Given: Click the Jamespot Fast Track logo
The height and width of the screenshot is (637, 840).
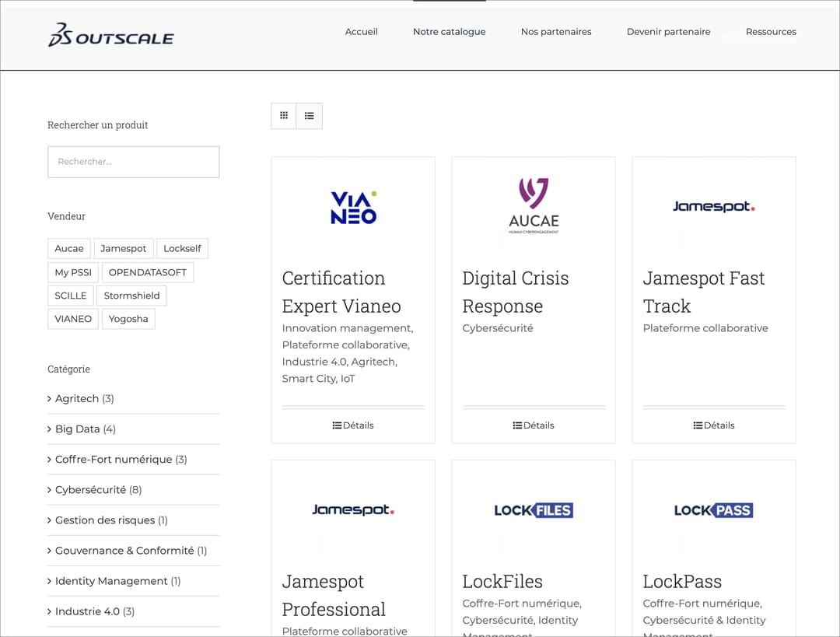Looking at the screenshot, I should 714,206.
